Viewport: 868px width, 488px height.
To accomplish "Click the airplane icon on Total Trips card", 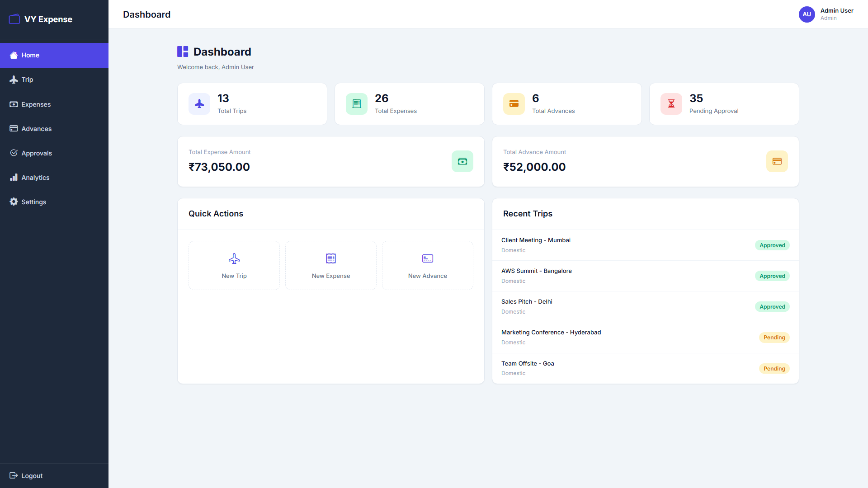I will click(199, 103).
